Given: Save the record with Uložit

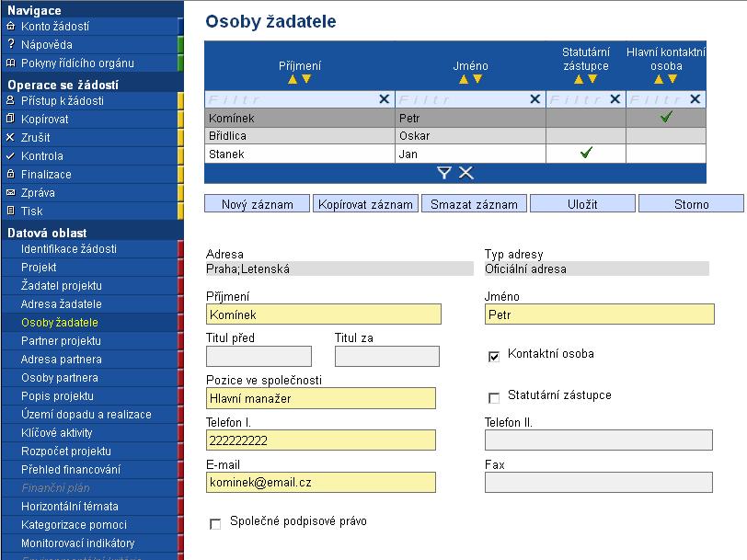Looking at the screenshot, I should coord(582,204).
